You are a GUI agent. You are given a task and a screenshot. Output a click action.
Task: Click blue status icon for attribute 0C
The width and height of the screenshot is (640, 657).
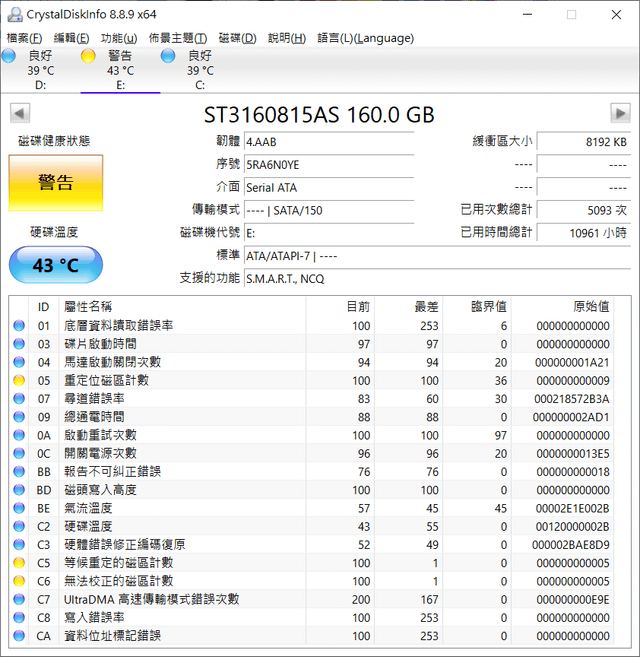pos(19,453)
